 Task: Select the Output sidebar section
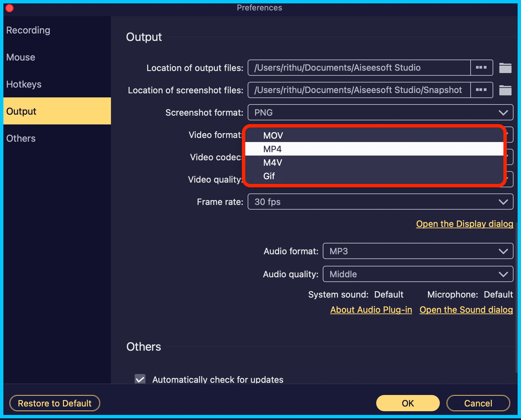coord(57,111)
